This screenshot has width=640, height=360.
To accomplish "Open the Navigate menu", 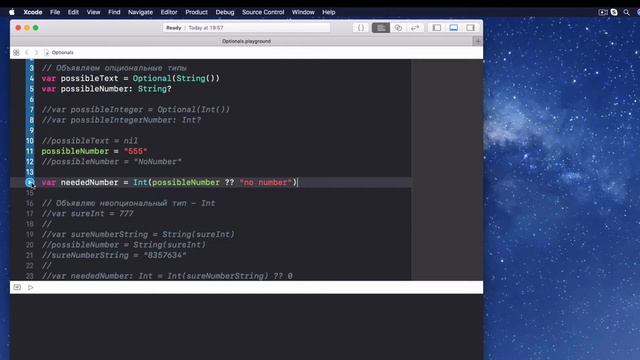I will coord(140,12).
